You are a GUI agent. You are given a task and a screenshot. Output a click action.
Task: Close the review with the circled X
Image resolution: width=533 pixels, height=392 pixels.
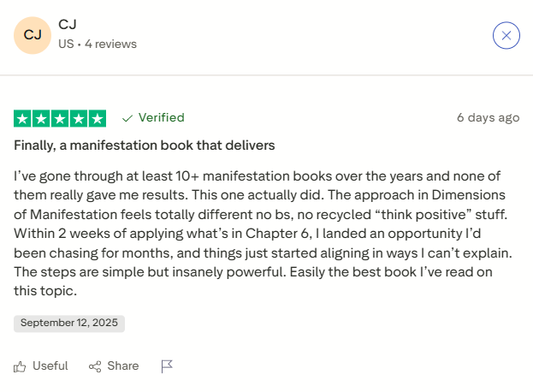click(x=506, y=35)
